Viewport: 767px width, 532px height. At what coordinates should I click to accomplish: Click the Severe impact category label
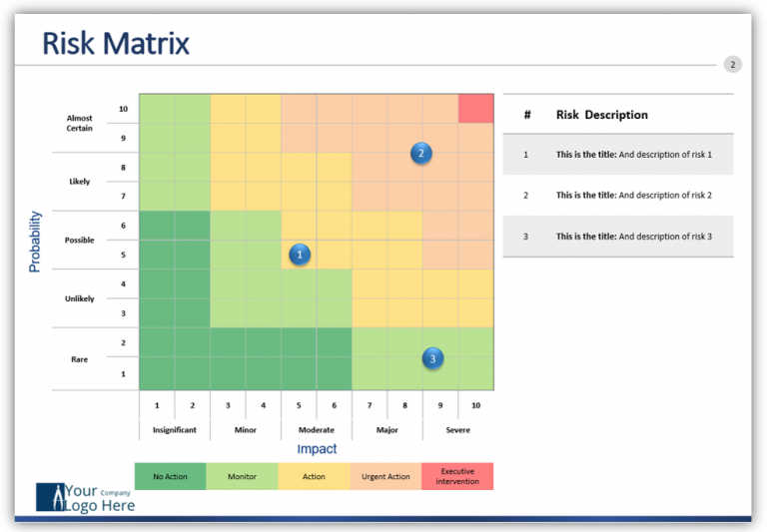tap(457, 430)
